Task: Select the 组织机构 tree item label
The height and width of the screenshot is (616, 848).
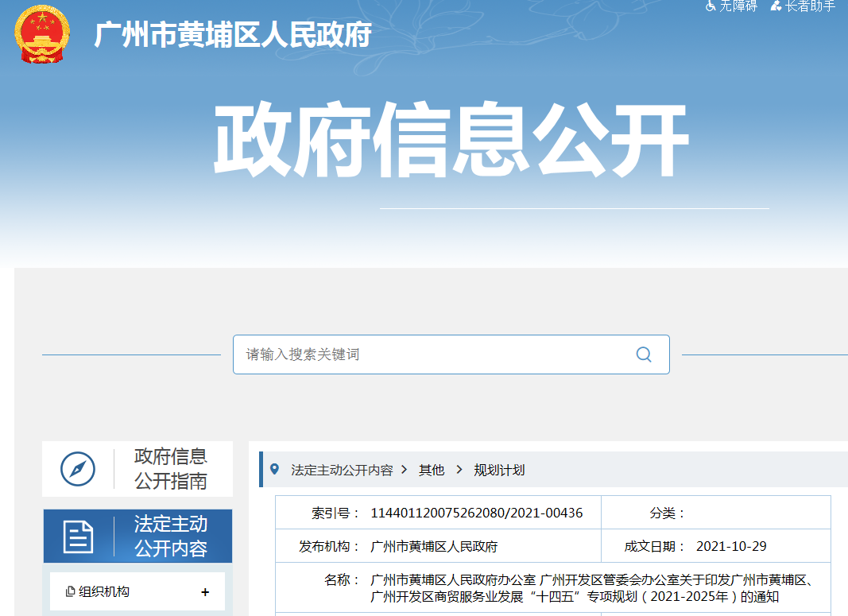Action: click(x=104, y=591)
